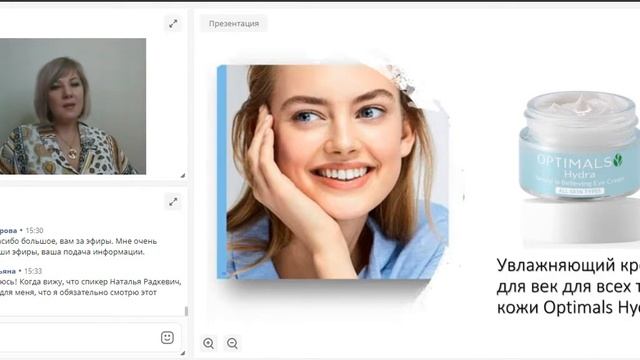Click the chat scrollbar handle
Screen dimensions: 640x360
tap(186, 311)
